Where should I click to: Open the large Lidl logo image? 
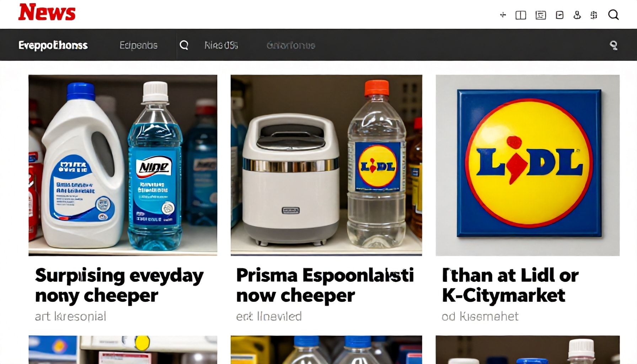(528, 165)
